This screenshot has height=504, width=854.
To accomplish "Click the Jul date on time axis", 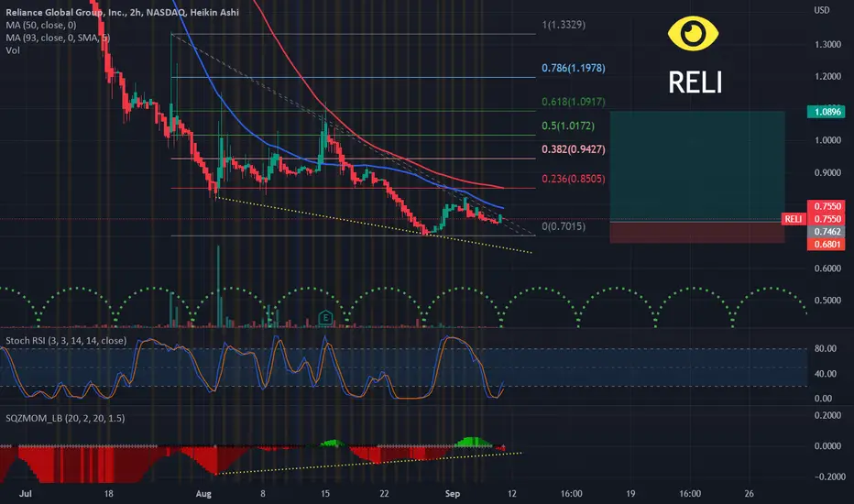I will click(25, 494).
